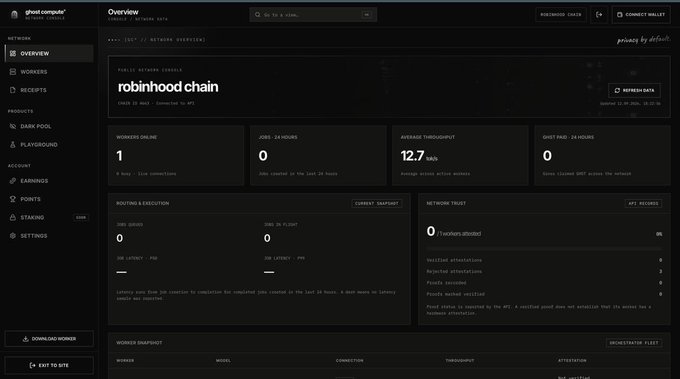680x379 pixels.
Task: Click the Playground flask icon
Action: (x=13, y=144)
